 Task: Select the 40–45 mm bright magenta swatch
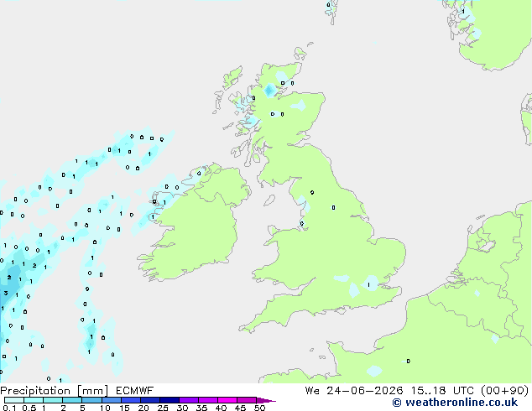pos(227,400)
